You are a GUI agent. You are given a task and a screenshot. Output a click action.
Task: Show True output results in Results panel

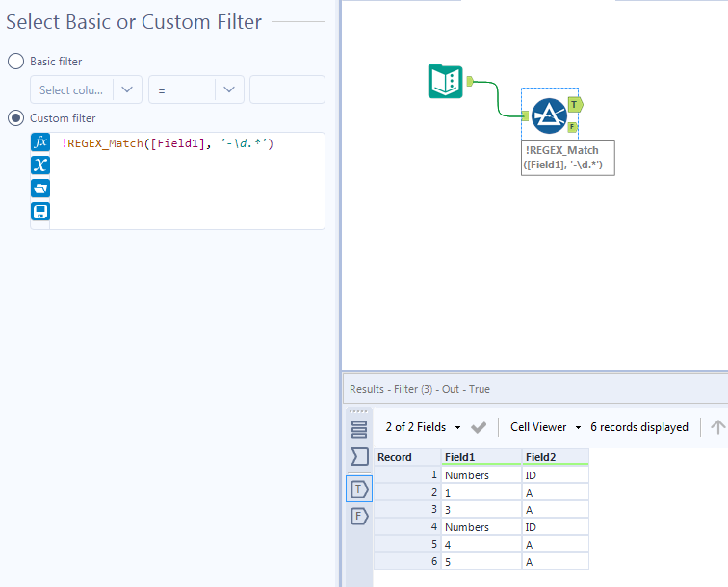[359, 489]
